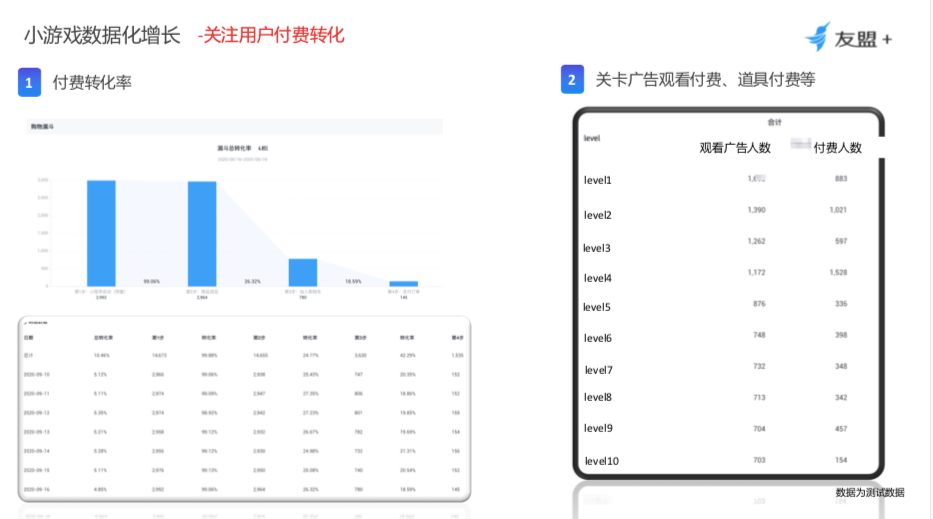Click ad viewers value 1,262 for level3

(756, 241)
